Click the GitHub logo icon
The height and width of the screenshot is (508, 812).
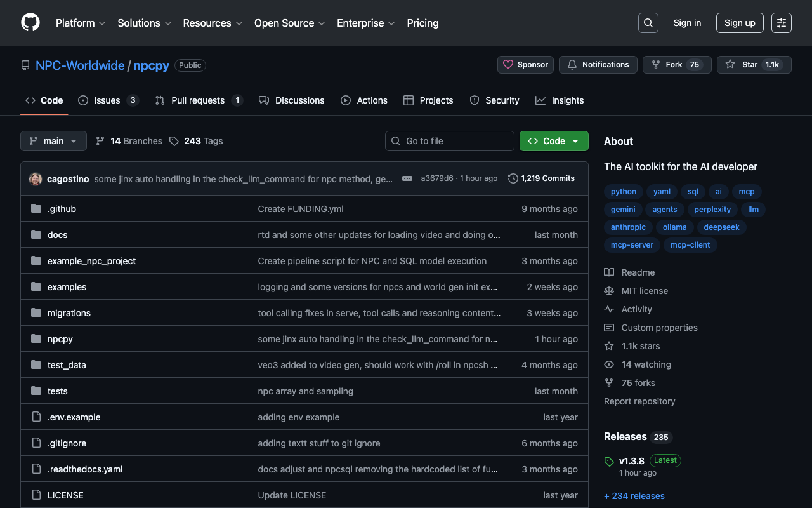click(x=30, y=23)
